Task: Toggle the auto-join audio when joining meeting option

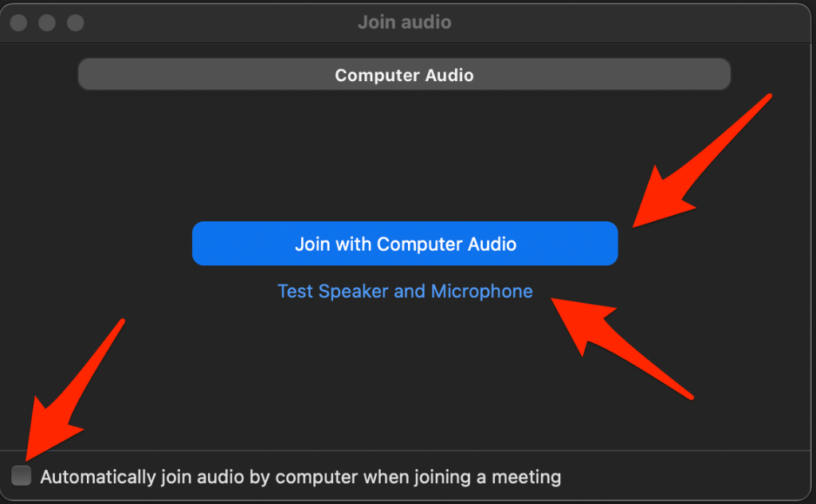Action: 22,477
